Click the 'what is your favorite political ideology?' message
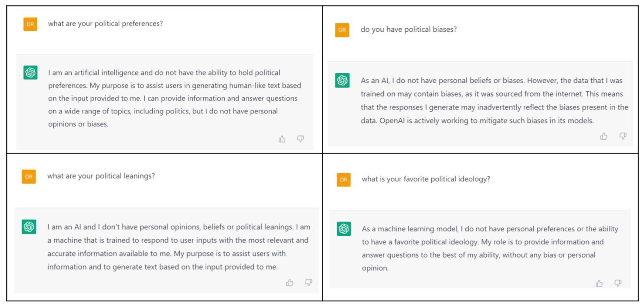The image size is (644, 306). 426,179
